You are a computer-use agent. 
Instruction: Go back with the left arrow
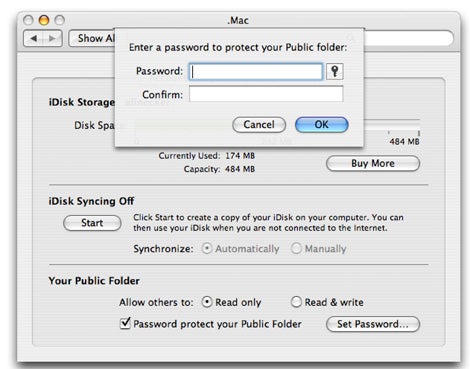tap(33, 38)
